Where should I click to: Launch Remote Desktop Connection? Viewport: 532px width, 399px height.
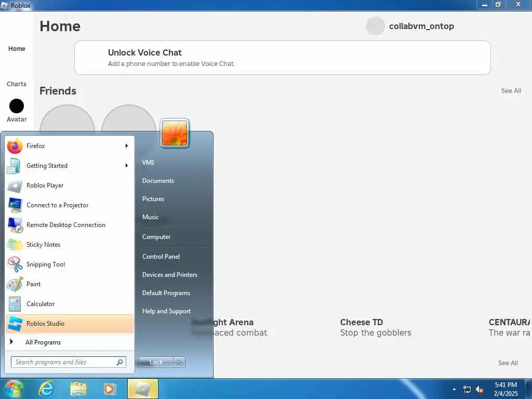point(70,224)
